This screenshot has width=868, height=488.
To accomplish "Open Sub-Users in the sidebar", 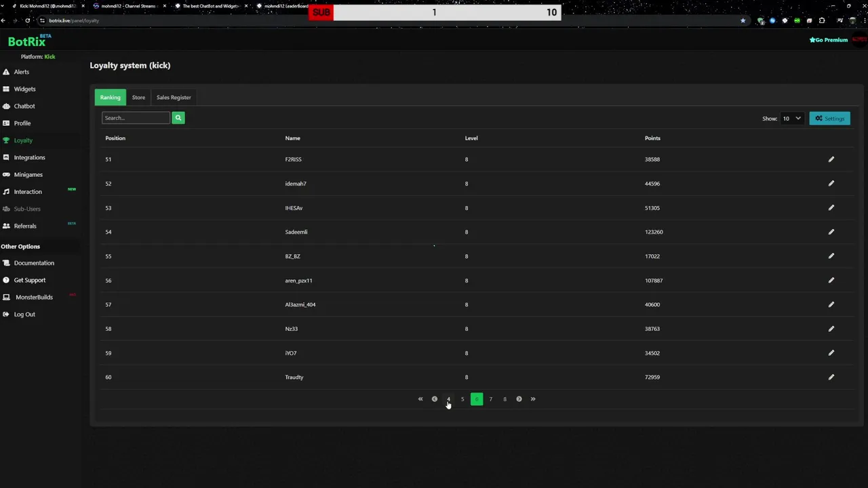I will coord(27,209).
